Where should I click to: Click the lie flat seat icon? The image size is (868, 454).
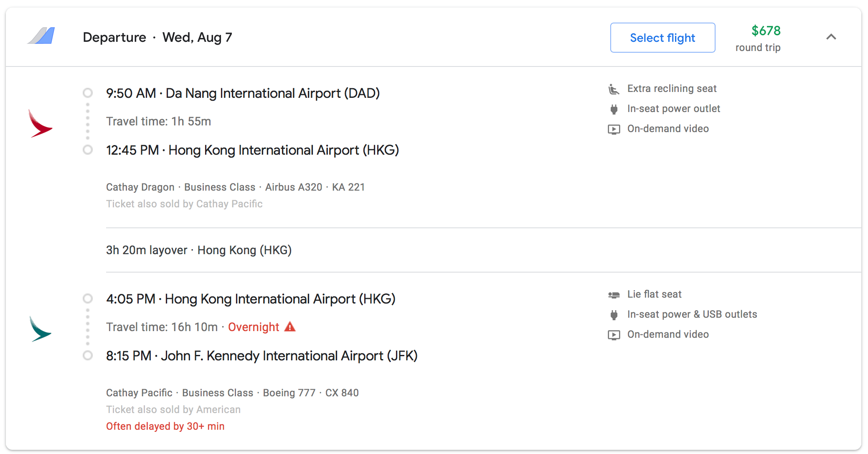point(614,295)
